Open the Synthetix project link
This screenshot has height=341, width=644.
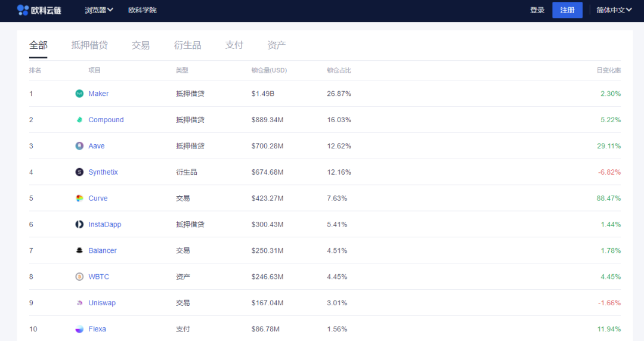pyautogui.click(x=103, y=172)
